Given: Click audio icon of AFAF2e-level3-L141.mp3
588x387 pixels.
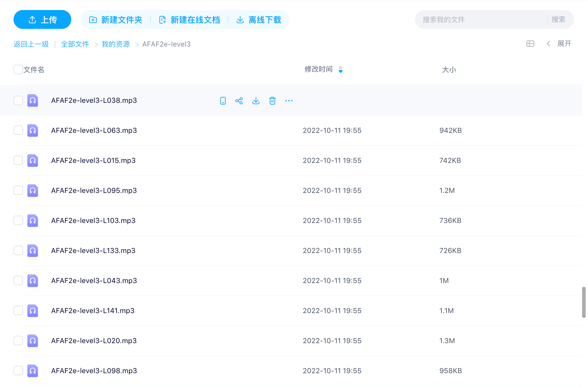Looking at the screenshot, I should coord(33,311).
